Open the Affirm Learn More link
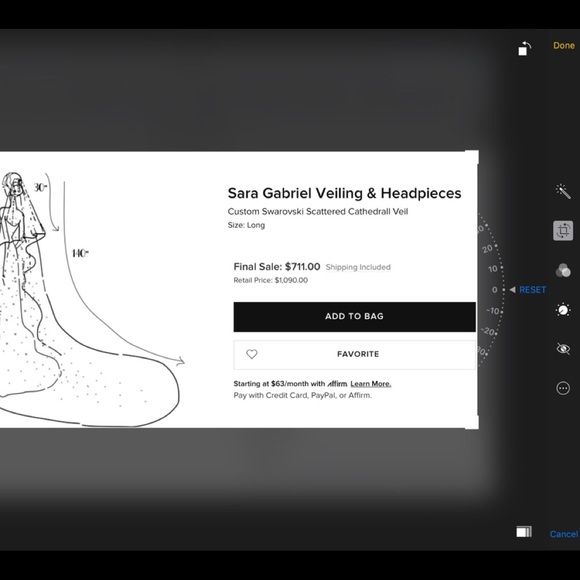Image resolution: width=580 pixels, height=580 pixels. (x=371, y=384)
